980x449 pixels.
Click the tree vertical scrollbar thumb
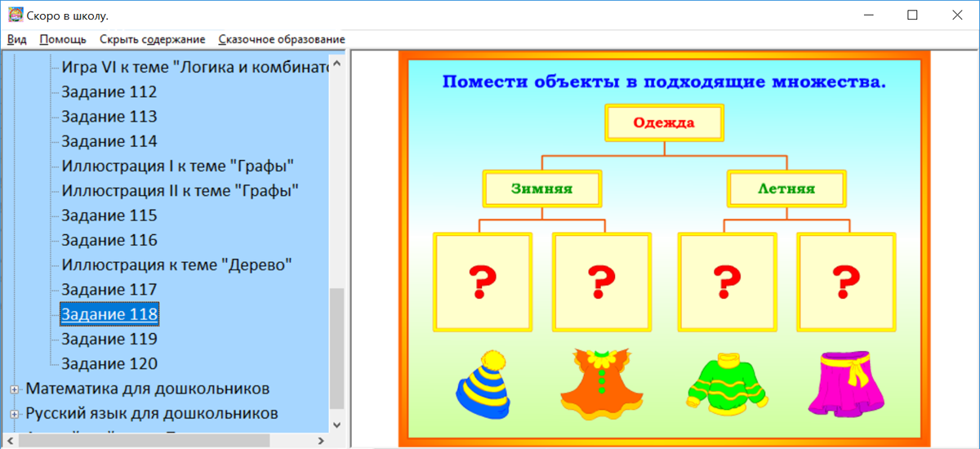336,349
